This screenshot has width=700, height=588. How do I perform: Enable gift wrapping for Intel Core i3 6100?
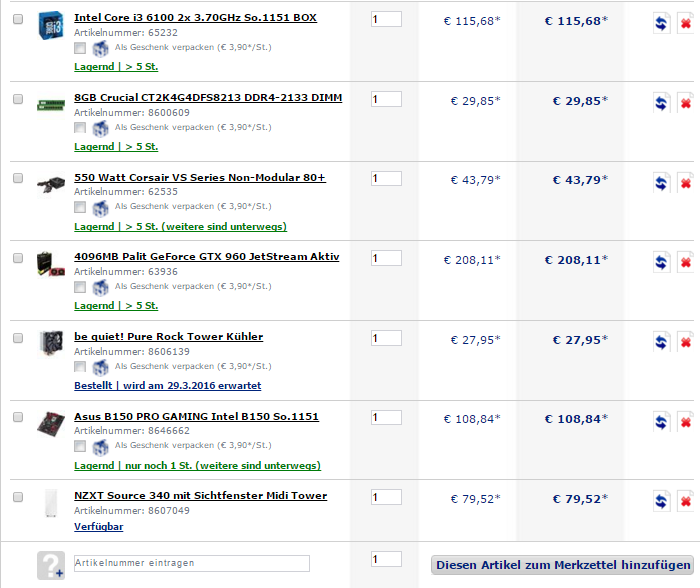(80, 48)
